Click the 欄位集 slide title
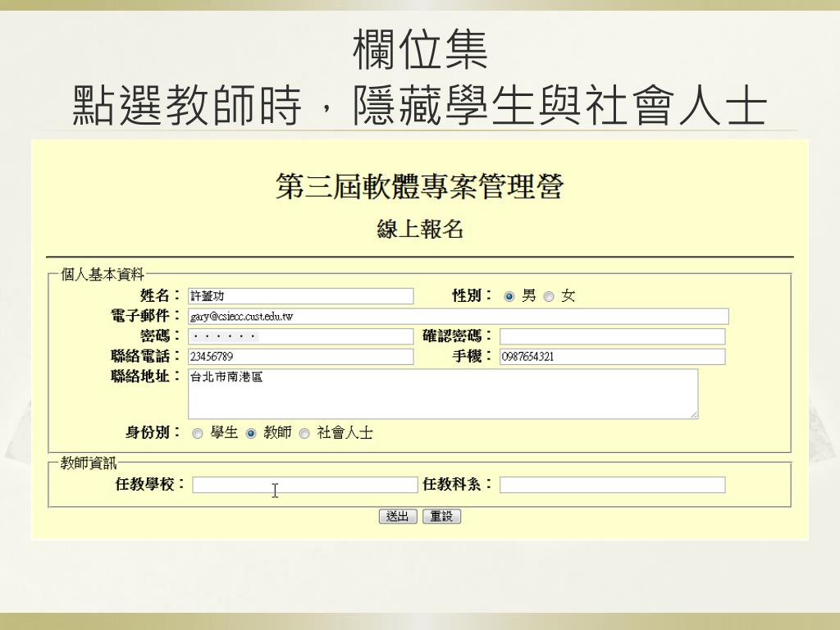Viewport: 840px width, 630px height. click(420, 50)
